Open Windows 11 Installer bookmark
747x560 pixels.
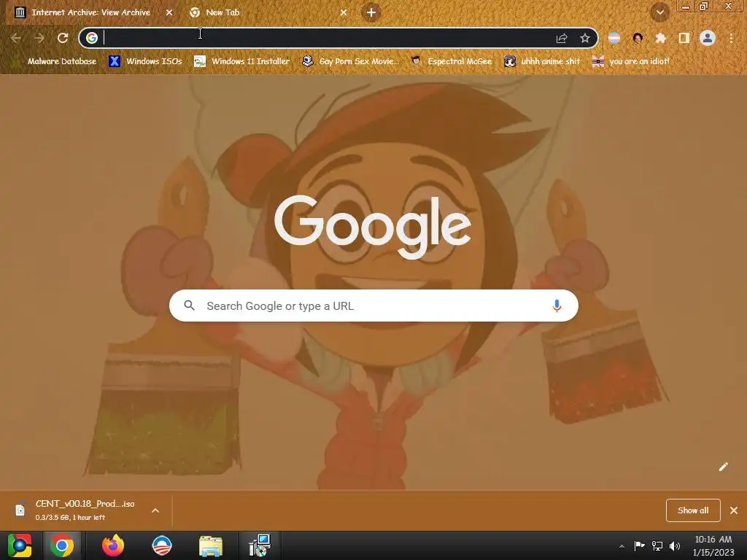[242, 61]
